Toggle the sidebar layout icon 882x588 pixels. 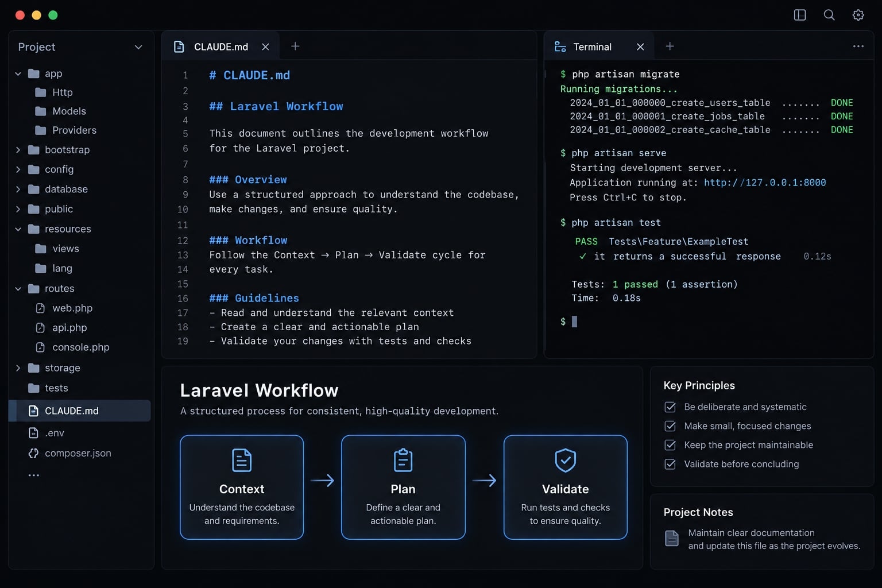[x=799, y=15]
